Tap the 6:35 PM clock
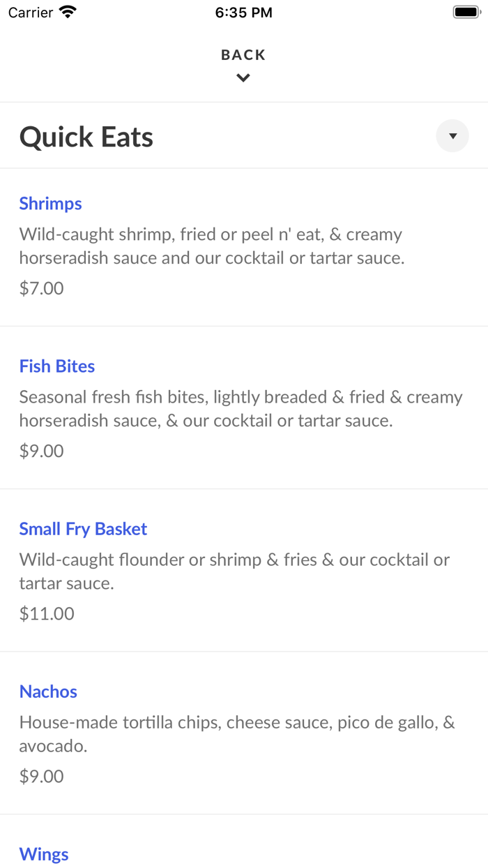488x868 pixels. 243,13
